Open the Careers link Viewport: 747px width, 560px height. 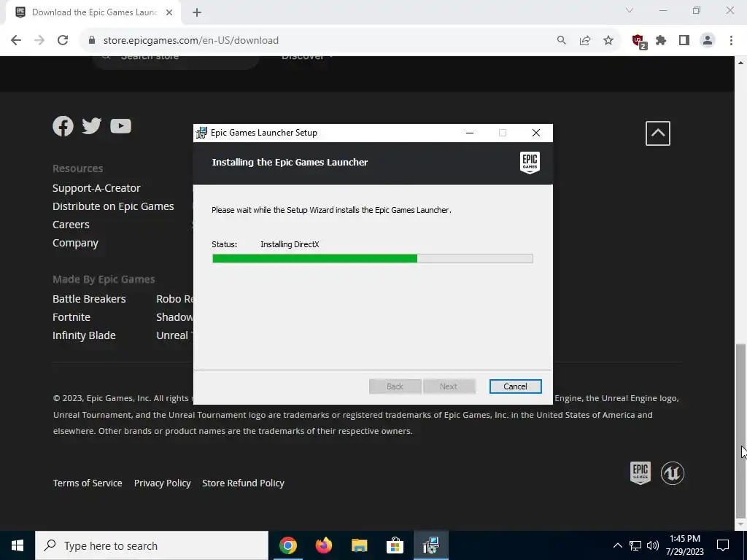click(71, 225)
